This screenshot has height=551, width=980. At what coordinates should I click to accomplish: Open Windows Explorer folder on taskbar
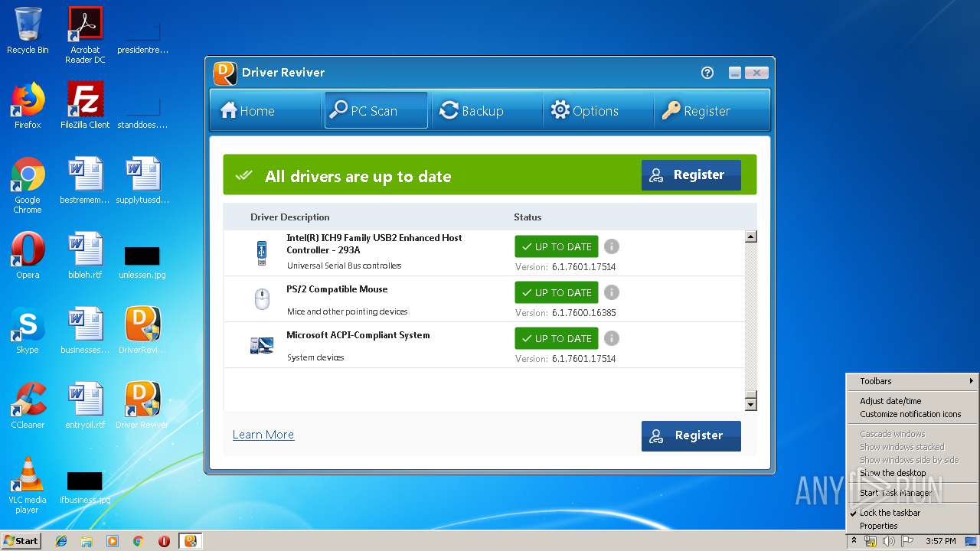tap(87, 541)
